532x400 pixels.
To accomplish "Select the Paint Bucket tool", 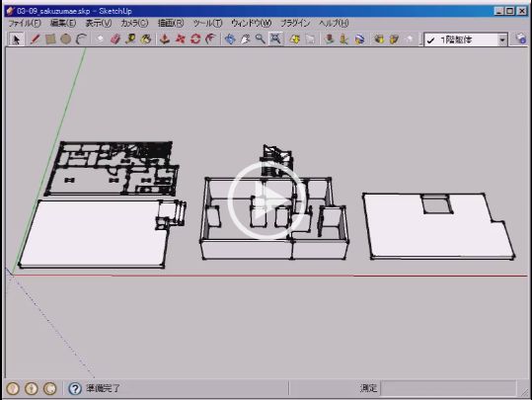I will 146,40.
